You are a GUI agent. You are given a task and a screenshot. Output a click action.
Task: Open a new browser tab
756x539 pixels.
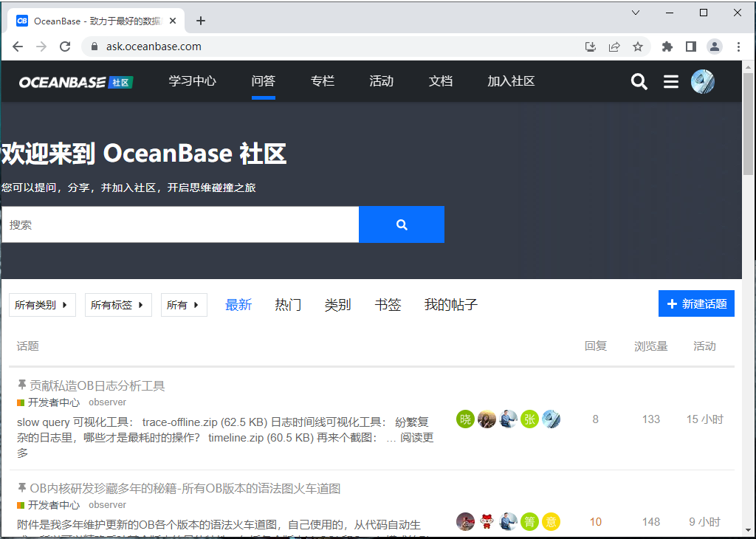click(x=201, y=21)
